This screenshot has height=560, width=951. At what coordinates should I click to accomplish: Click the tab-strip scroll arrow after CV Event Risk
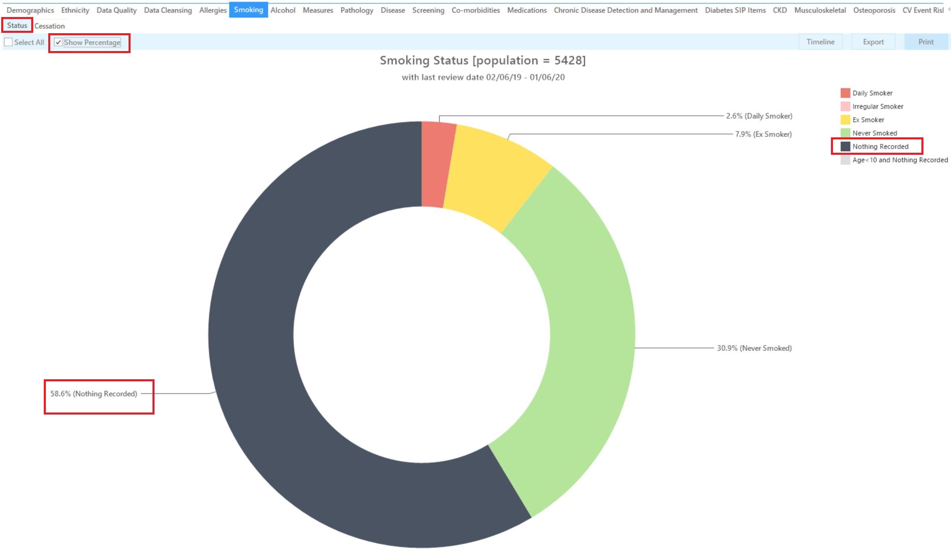tap(949, 10)
